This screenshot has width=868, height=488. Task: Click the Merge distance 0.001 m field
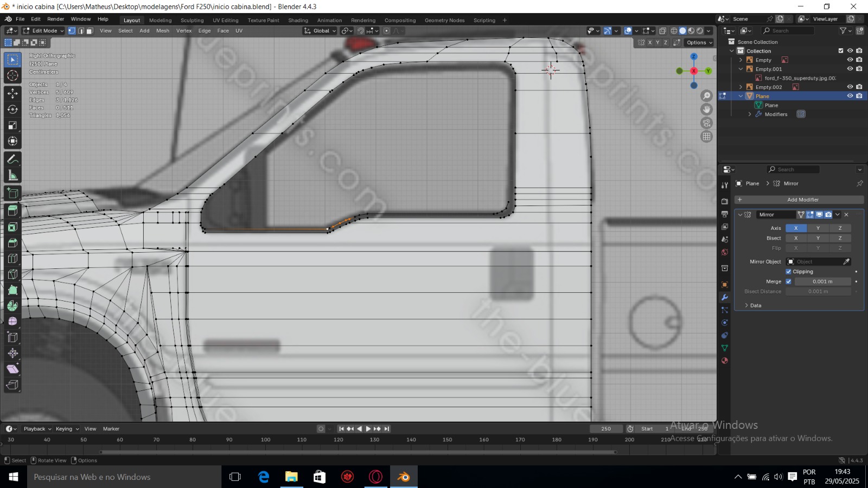[x=822, y=281]
